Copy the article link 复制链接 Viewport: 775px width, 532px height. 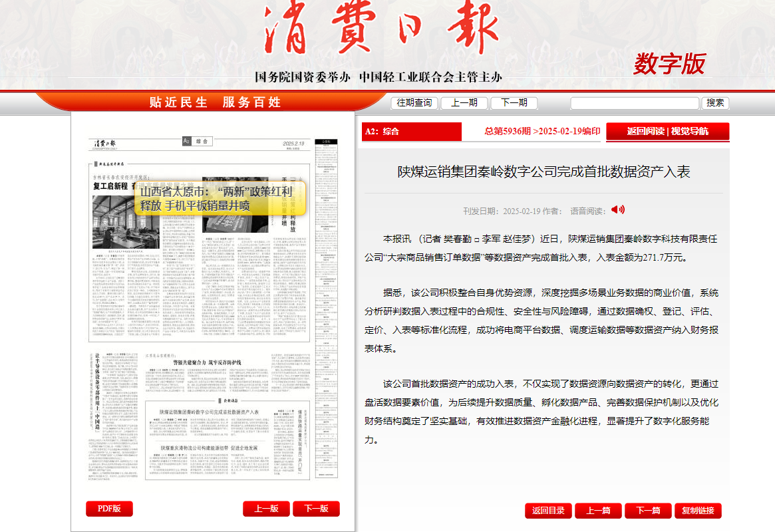pyautogui.click(x=698, y=511)
